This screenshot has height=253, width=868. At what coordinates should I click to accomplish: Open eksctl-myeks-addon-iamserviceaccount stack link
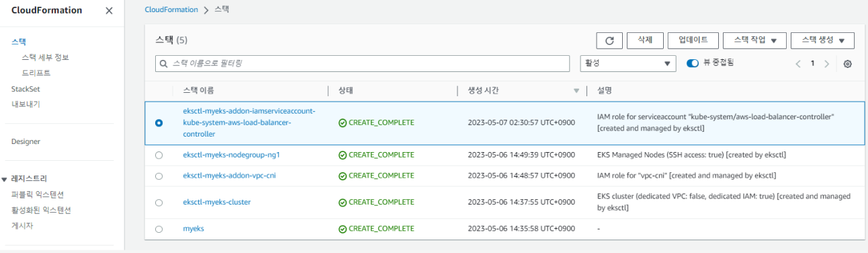pyautogui.click(x=249, y=122)
